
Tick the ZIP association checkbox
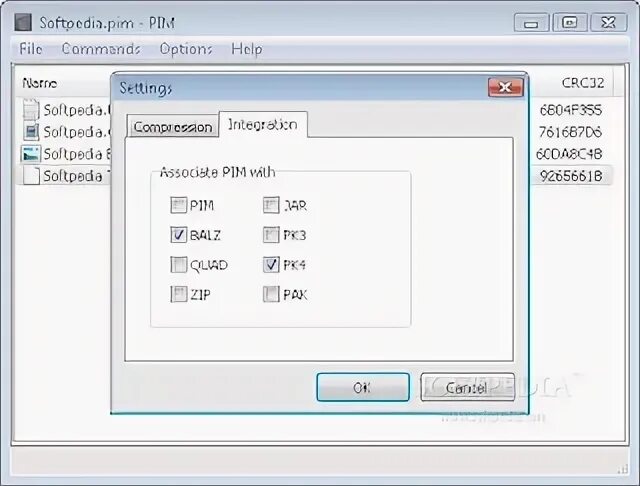tap(178, 294)
